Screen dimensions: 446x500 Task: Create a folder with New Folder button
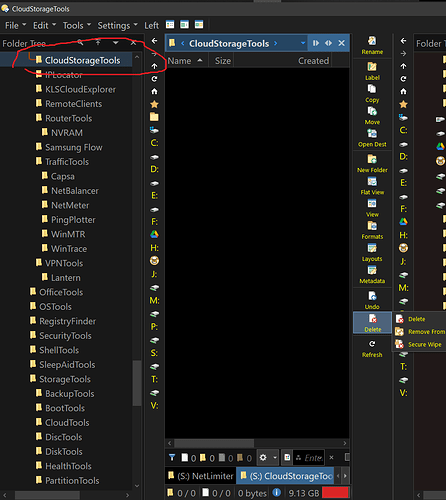click(372, 164)
